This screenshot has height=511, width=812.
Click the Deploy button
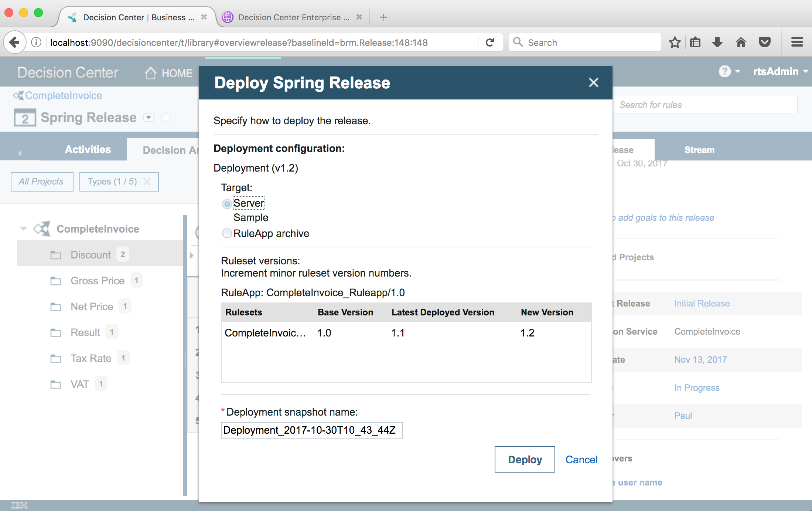point(525,459)
